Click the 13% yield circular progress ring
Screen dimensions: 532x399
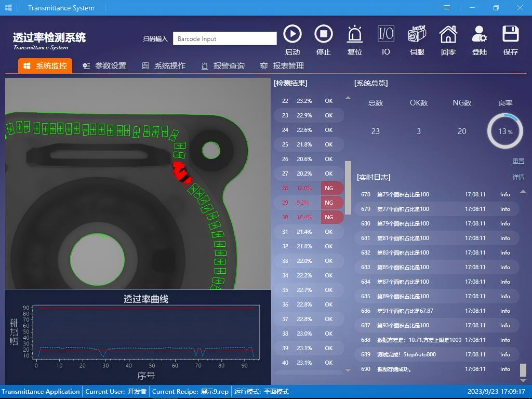pos(504,131)
